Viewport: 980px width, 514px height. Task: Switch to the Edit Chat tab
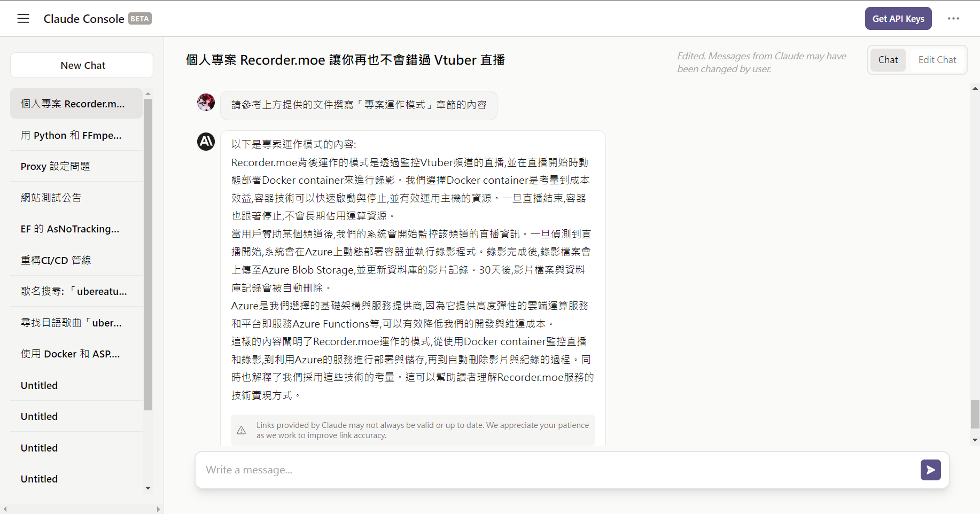[x=937, y=60]
